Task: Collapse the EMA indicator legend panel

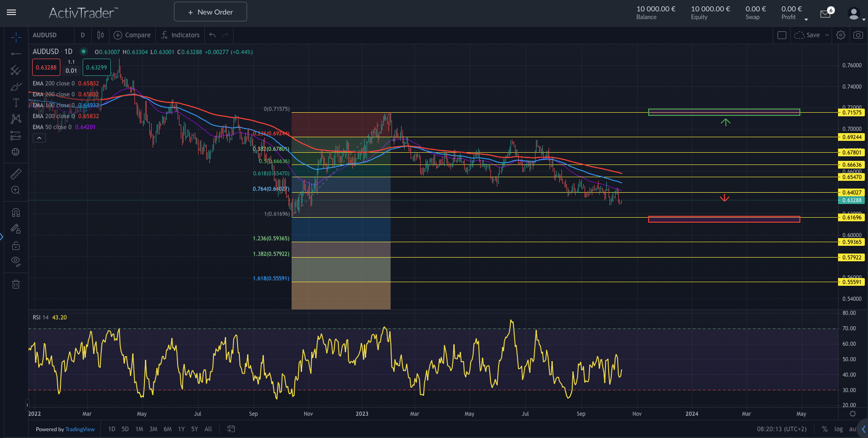Action: point(39,138)
